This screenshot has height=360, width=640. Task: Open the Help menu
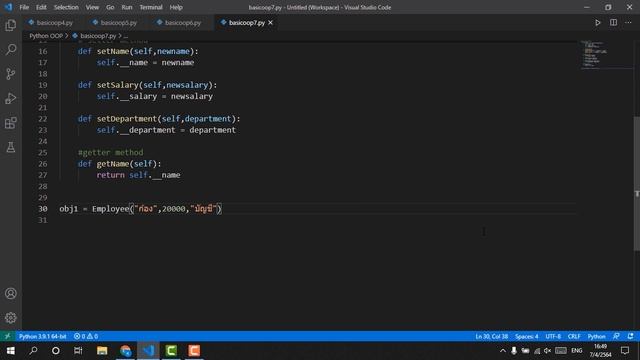[x=176, y=7]
